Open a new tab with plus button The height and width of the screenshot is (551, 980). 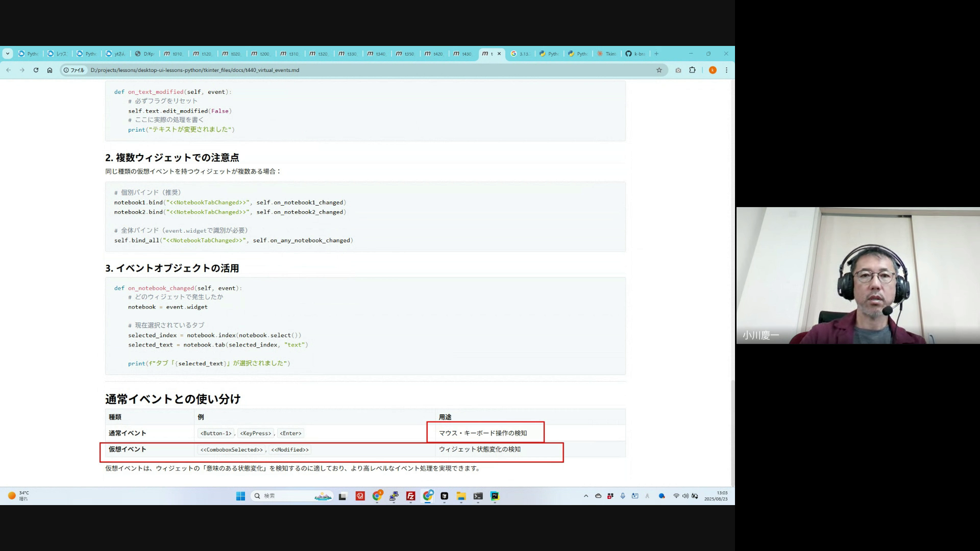pyautogui.click(x=656, y=54)
